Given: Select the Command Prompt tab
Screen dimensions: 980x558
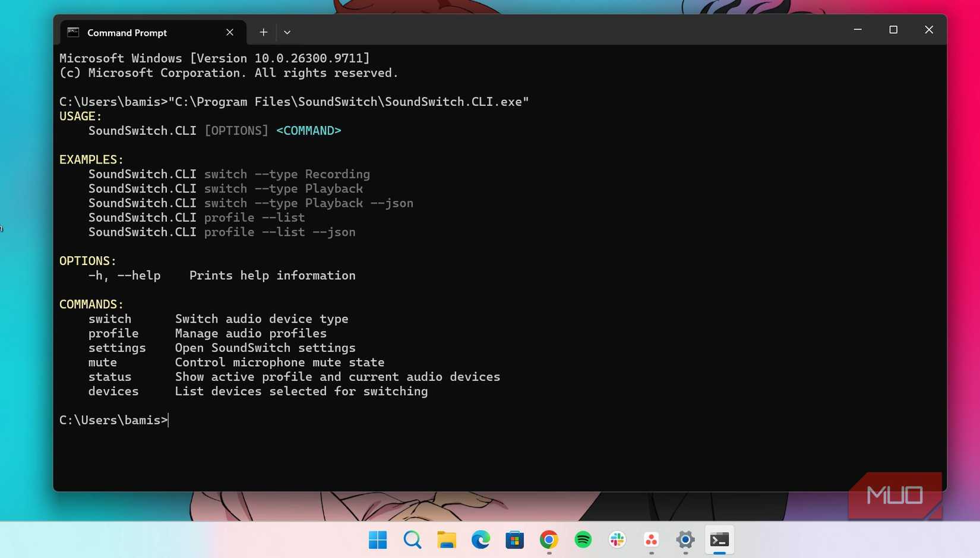Looking at the screenshot, I should point(153,32).
